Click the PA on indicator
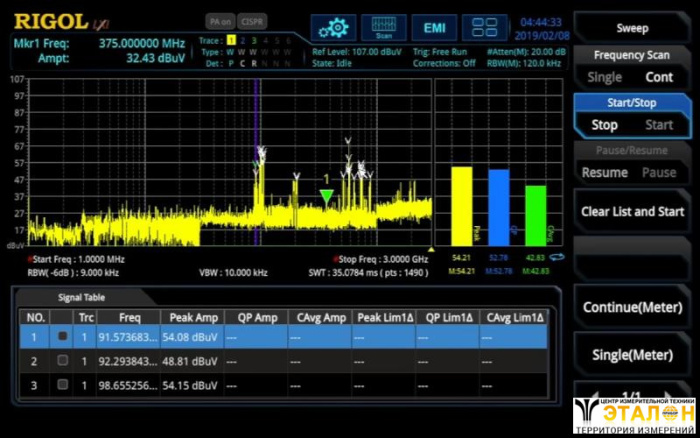This screenshot has width=700, height=438. coord(219,20)
